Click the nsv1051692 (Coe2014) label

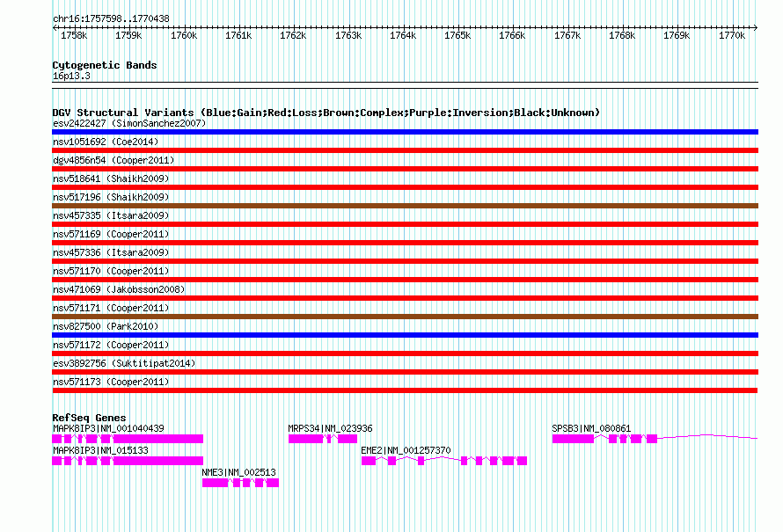[106, 142]
